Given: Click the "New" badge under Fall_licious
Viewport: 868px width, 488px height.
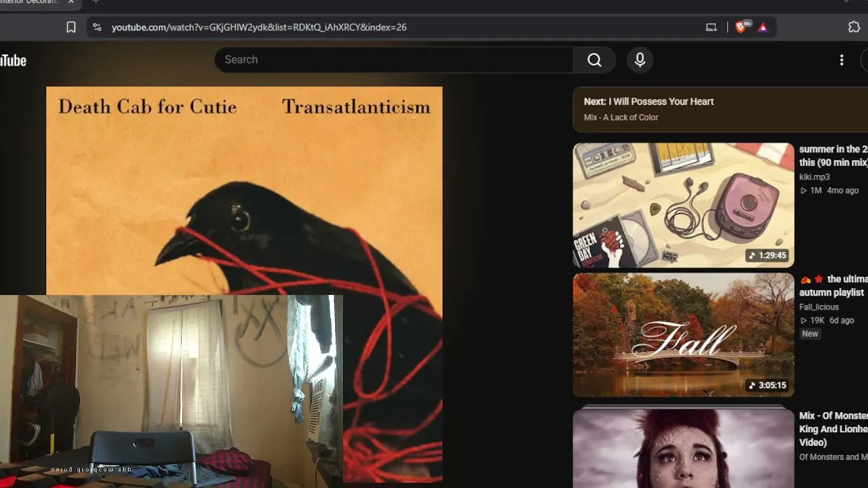Looking at the screenshot, I should tap(810, 333).
